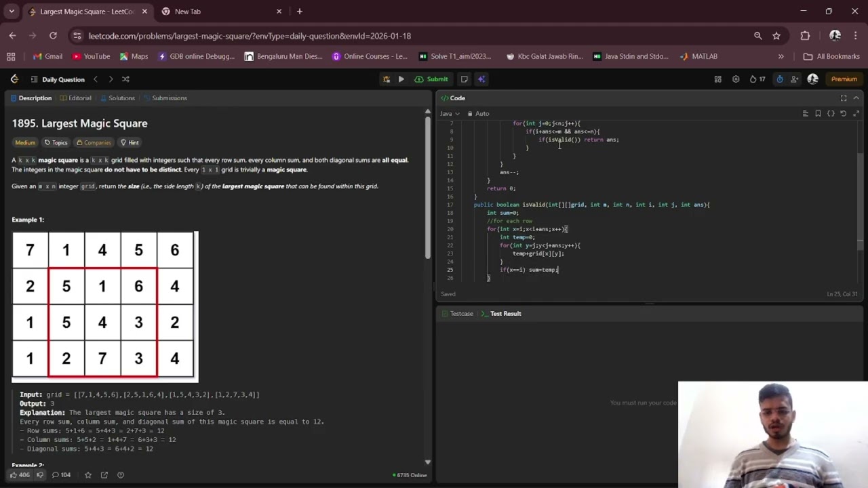Open the notes icon next to Submit
Image resolution: width=868 pixels, height=488 pixels.
[x=465, y=79]
